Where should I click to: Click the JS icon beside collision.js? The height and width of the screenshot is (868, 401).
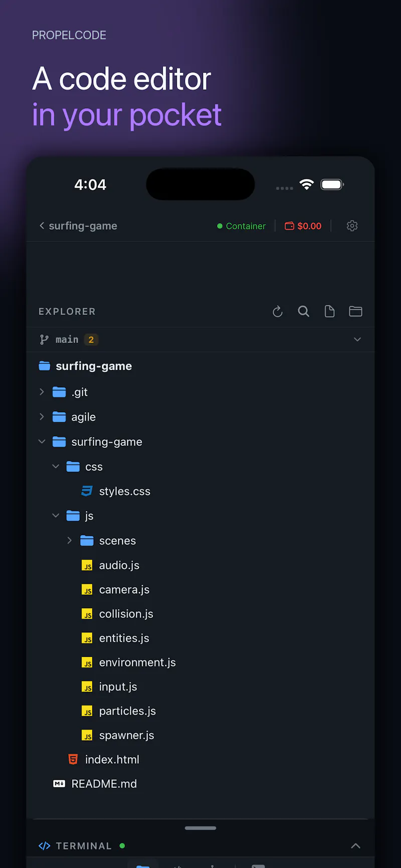(x=87, y=614)
